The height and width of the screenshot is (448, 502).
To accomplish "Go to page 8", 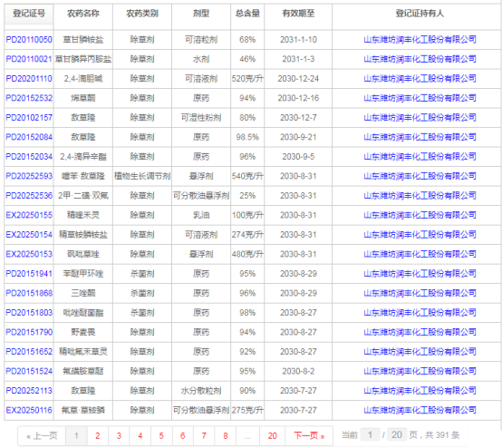I will (x=226, y=436).
